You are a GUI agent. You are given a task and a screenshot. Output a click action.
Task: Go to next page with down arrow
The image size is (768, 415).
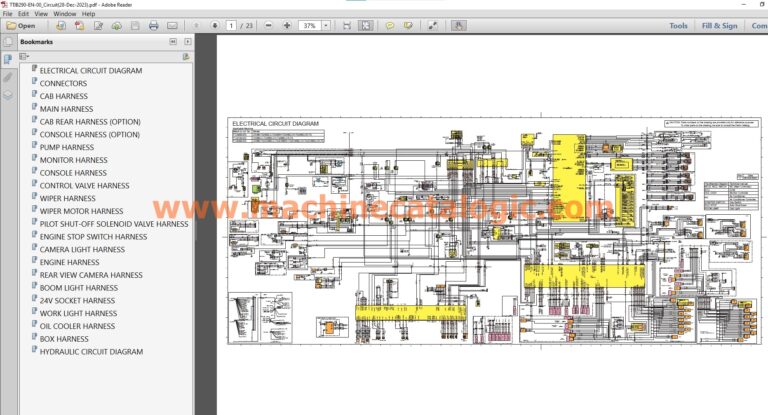coord(215,25)
